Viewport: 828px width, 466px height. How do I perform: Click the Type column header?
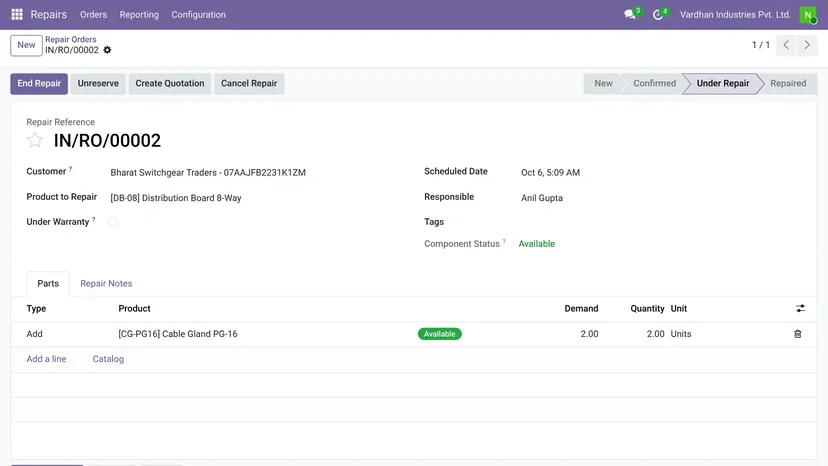(36, 309)
